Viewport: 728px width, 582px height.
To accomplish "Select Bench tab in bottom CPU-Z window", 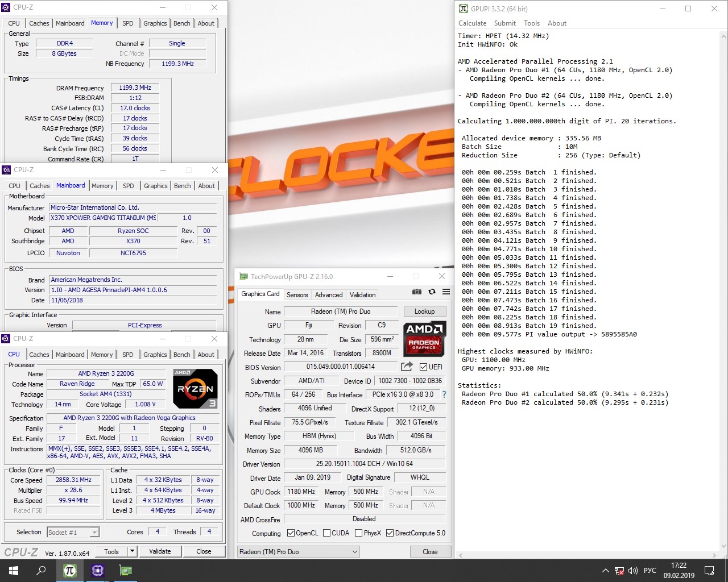I will click(x=182, y=355).
